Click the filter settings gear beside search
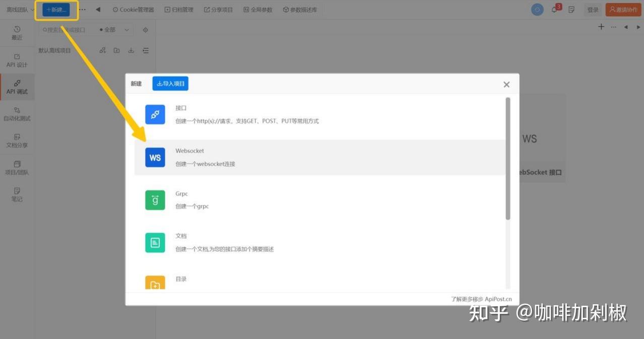 point(145,30)
